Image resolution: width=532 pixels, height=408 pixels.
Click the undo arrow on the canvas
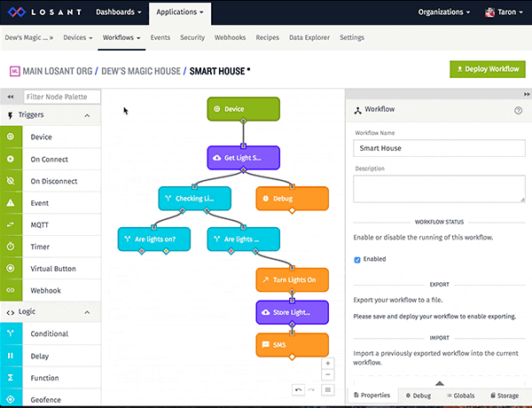coord(298,389)
